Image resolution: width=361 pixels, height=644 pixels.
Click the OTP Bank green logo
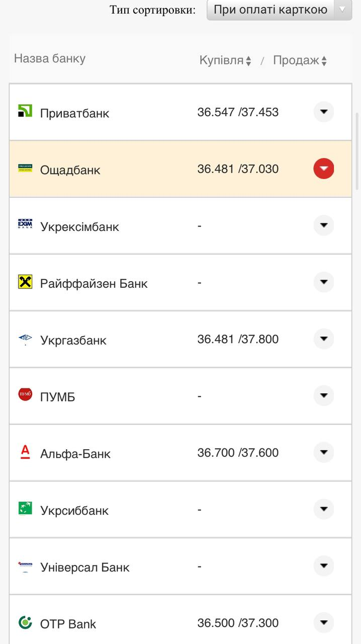click(25, 622)
